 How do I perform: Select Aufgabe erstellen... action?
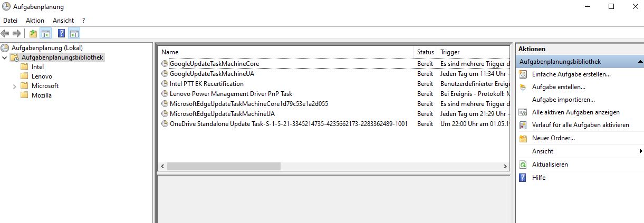[559, 87]
